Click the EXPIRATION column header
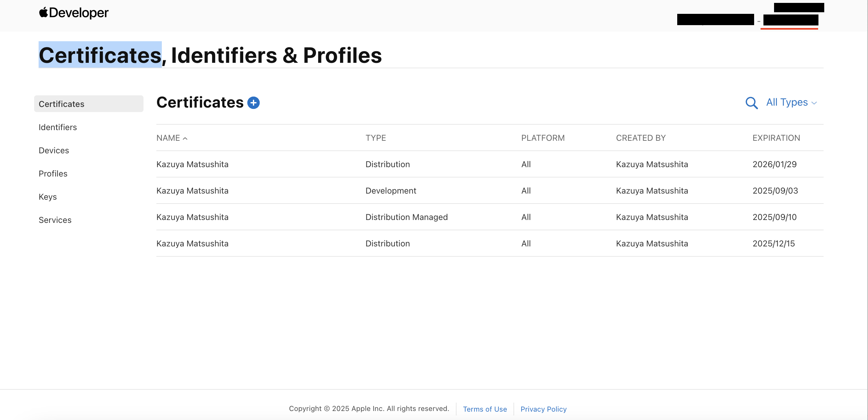The width and height of the screenshot is (868, 420). point(776,138)
